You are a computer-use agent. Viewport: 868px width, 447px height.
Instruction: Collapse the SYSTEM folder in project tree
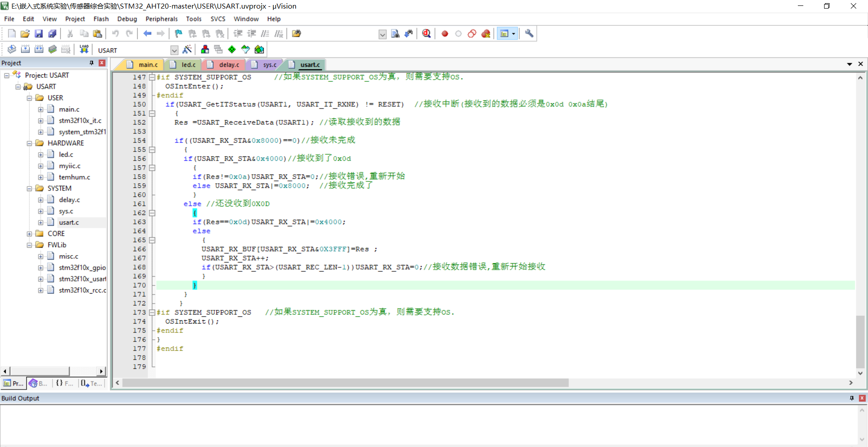[29, 189]
